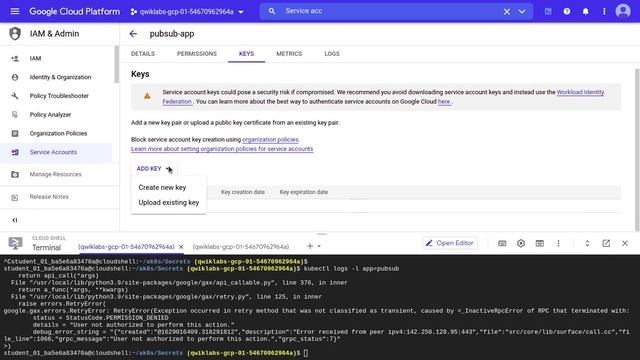This screenshot has height=360, width=640.
Task: Switch to the Metrics tab
Action: [289, 54]
